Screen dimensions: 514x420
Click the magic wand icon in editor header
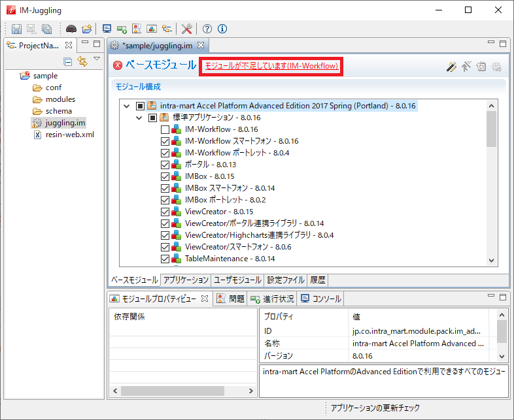coord(451,67)
